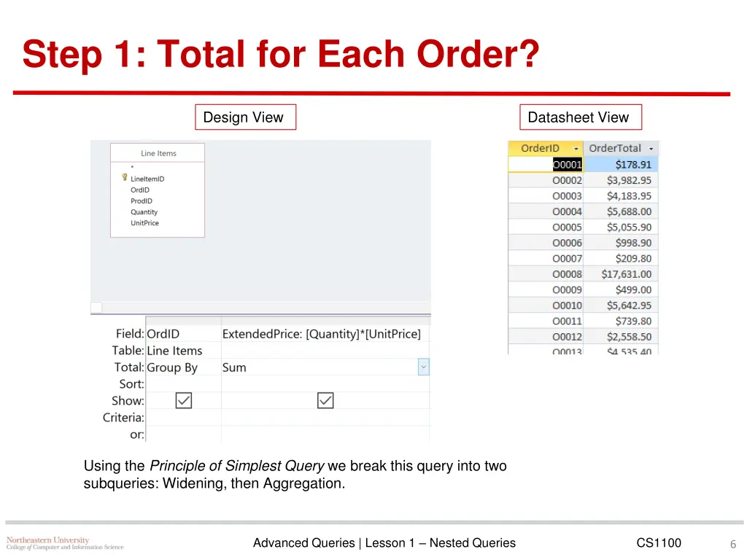Select the UnitPrice field in Line Items table
747x560 pixels.
[x=145, y=223]
